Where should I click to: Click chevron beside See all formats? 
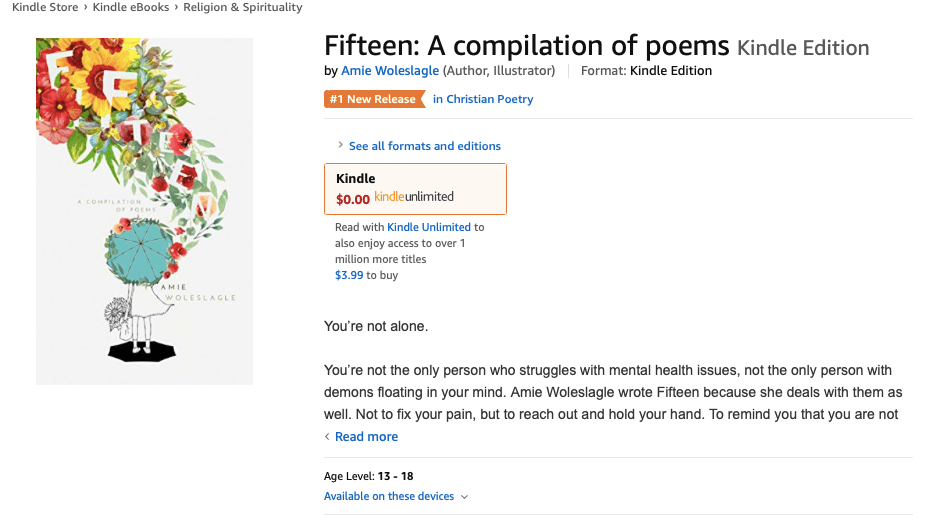341,146
